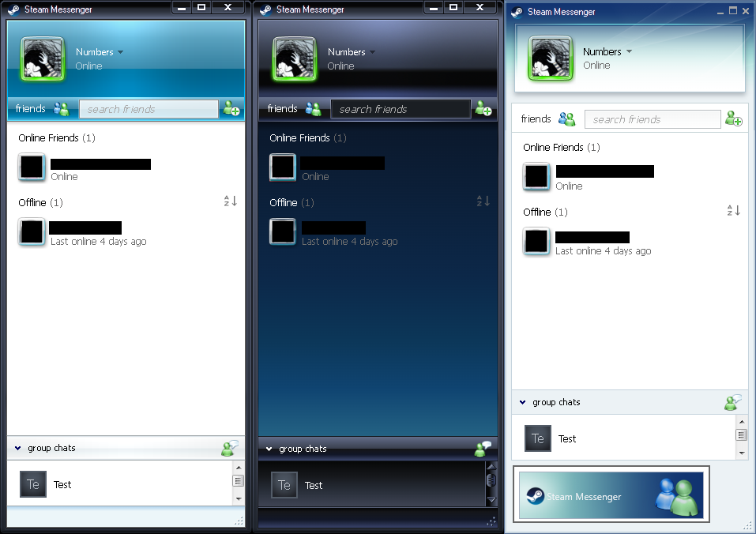Click the Online Friends (1) header in the right window
This screenshot has width=756, height=534.
[x=562, y=147]
